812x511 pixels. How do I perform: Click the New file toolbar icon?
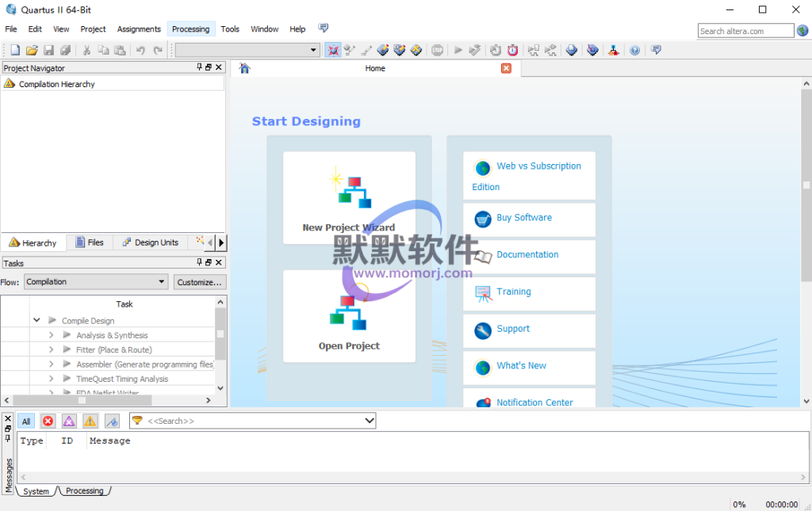coord(15,50)
